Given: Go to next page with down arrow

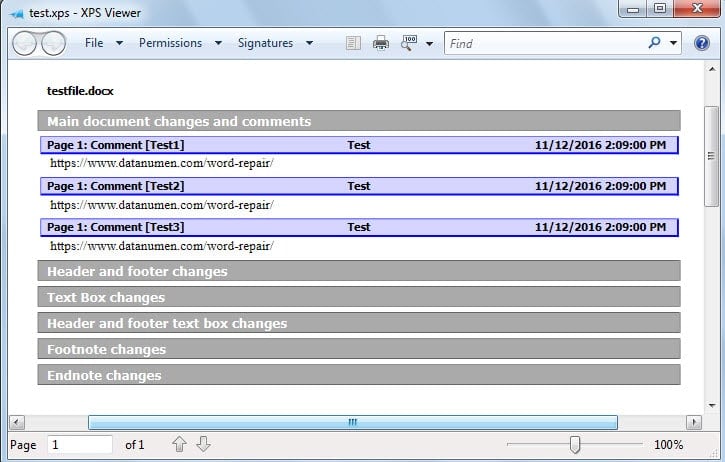Looking at the screenshot, I should click(x=203, y=444).
